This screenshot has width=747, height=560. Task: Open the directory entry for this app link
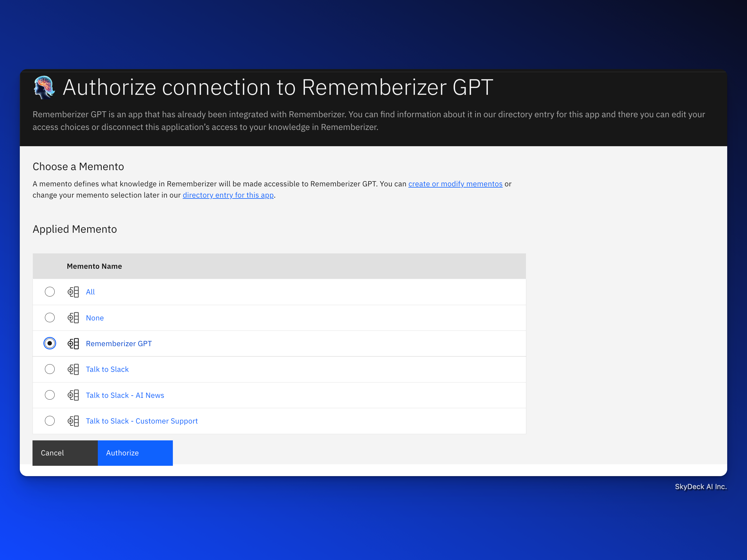(x=228, y=195)
